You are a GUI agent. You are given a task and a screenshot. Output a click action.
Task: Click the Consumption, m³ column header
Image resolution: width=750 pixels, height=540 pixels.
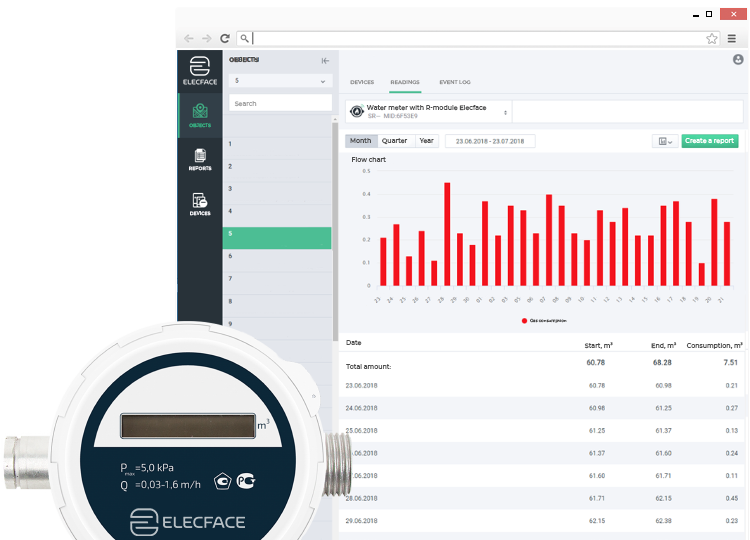[x=715, y=345]
